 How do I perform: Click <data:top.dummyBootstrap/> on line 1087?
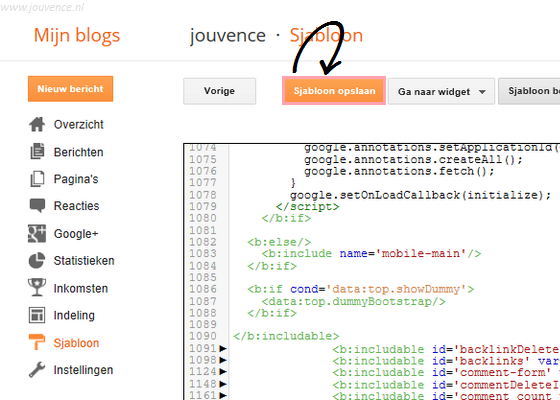354,302
